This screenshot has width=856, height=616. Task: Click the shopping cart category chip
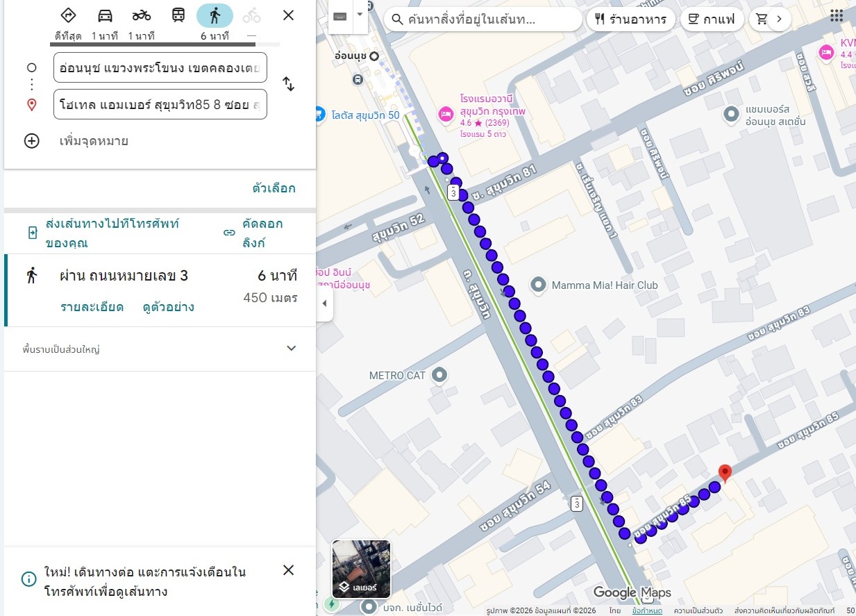coord(761,19)
